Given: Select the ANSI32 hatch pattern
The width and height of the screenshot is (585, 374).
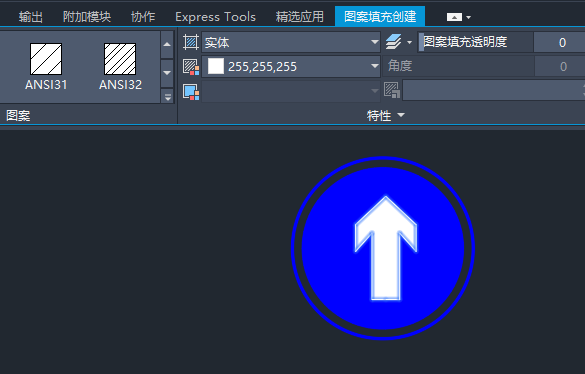Looking at the screenshot, I should [120, 67].
